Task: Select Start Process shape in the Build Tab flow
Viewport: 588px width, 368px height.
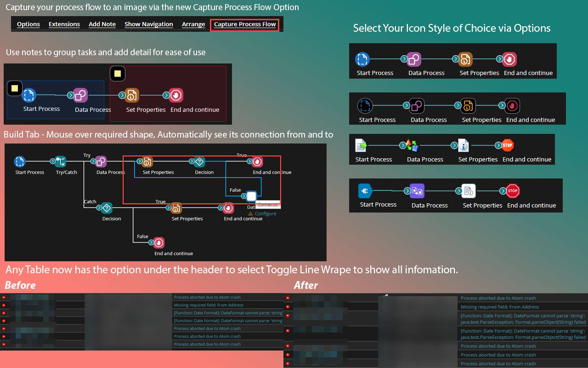Action: tap(20, 161)
